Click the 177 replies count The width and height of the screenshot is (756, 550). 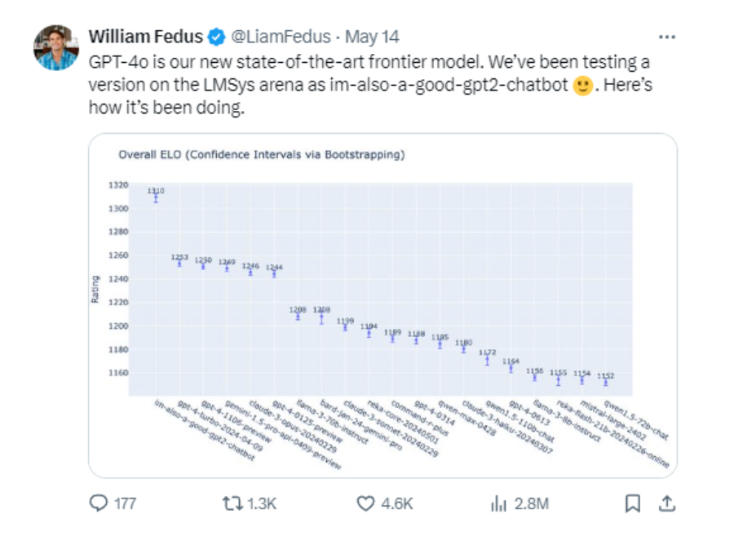click(125, 504)
